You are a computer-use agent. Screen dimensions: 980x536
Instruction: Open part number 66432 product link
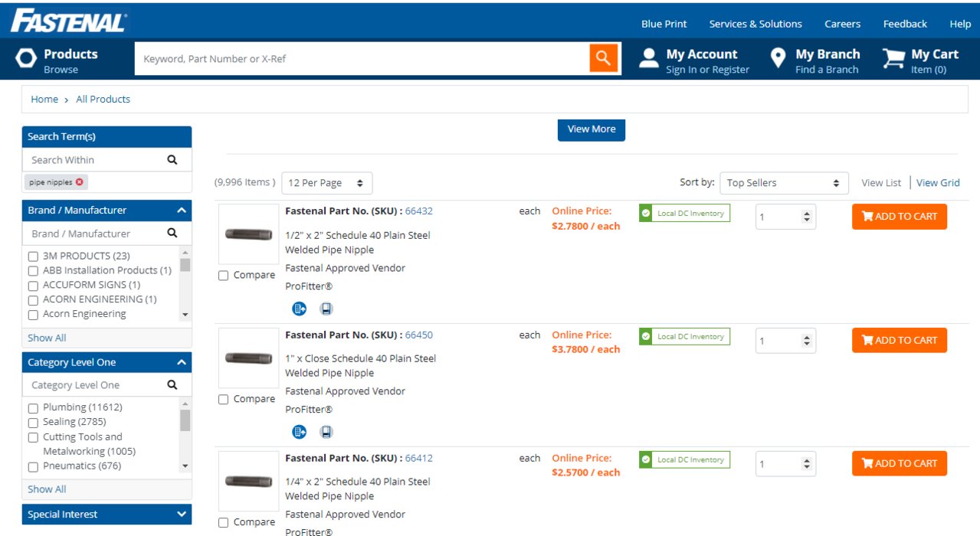click(x=419, y=211)
